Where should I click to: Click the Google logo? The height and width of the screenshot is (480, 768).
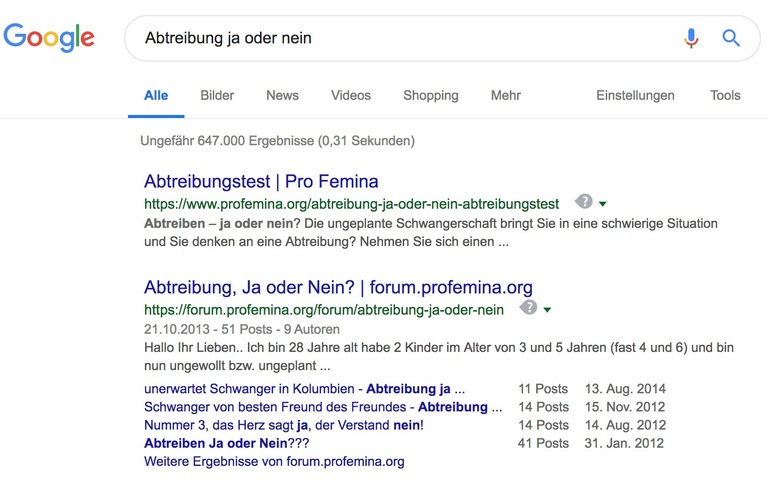click(49, 38)
